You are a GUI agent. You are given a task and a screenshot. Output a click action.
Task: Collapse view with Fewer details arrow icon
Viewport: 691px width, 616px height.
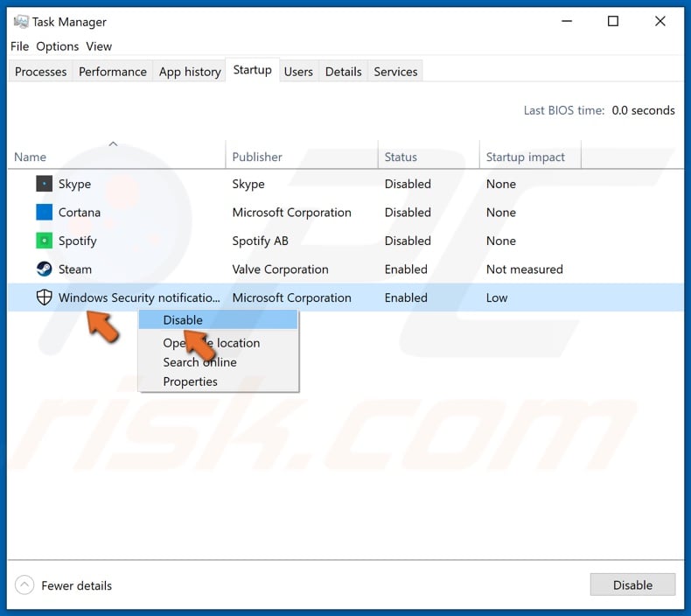tap(24, 585)
